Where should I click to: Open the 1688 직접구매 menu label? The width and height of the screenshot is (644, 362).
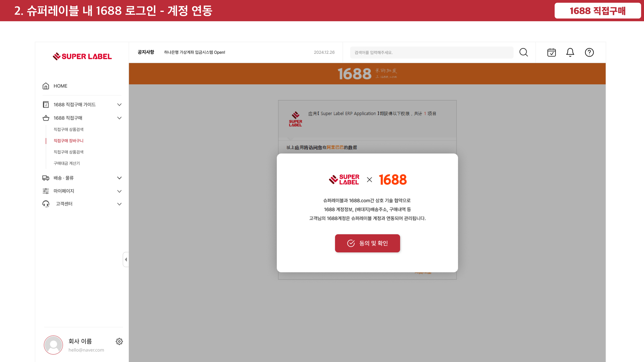pos(68,118)
